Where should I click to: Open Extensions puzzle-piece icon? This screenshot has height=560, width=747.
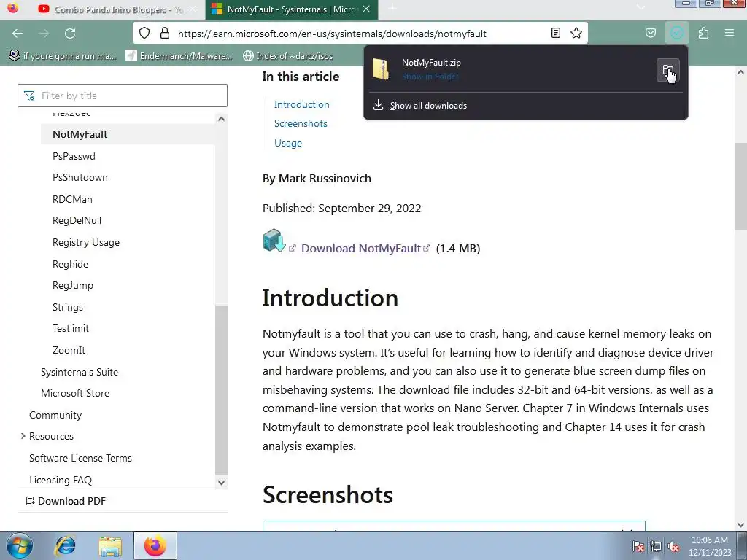click(x=703, y=33)
